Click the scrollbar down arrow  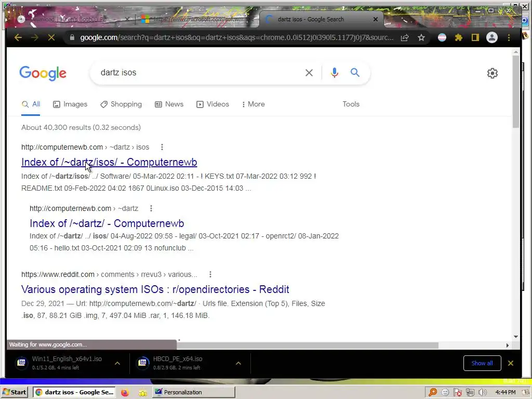click(516, 337)
